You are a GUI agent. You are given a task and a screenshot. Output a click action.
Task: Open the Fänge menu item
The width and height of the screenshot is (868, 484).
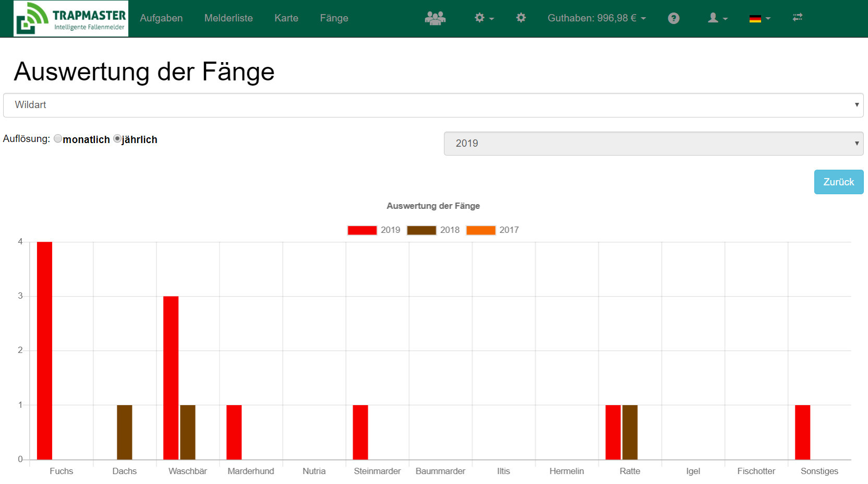click(x=334, y=18)
